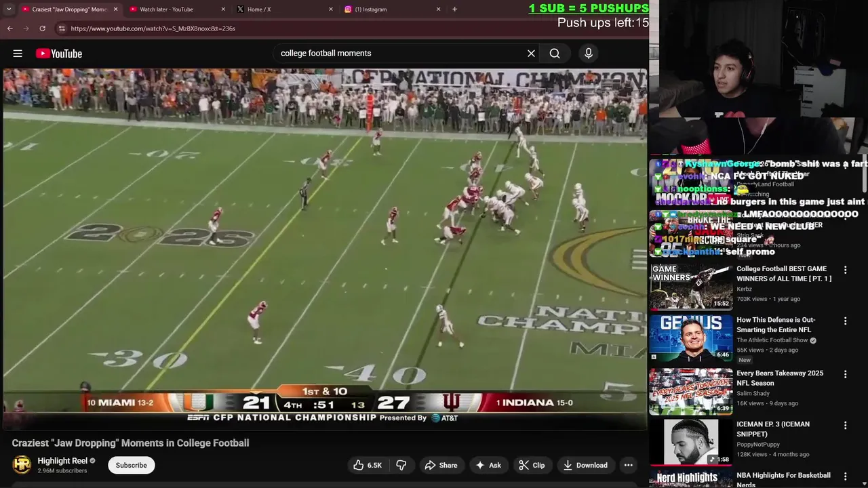Click the video player to pause
Image resolution: width=868 pixels, height=488 pixels.
point(324,249)
